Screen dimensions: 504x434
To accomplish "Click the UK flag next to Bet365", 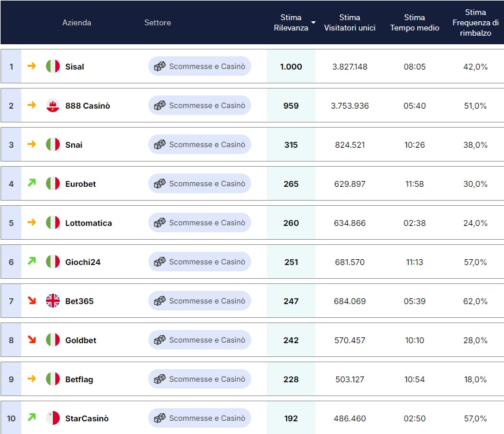I will (x=53, y=301).
